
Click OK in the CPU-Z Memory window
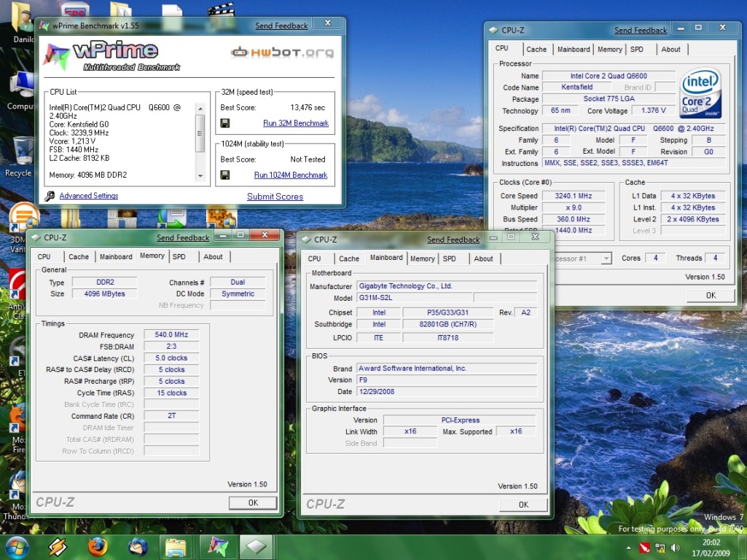[x=253, y=503]
